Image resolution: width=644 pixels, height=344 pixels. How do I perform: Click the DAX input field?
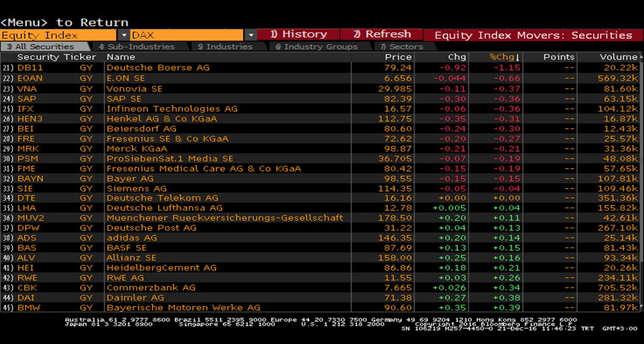187,35
